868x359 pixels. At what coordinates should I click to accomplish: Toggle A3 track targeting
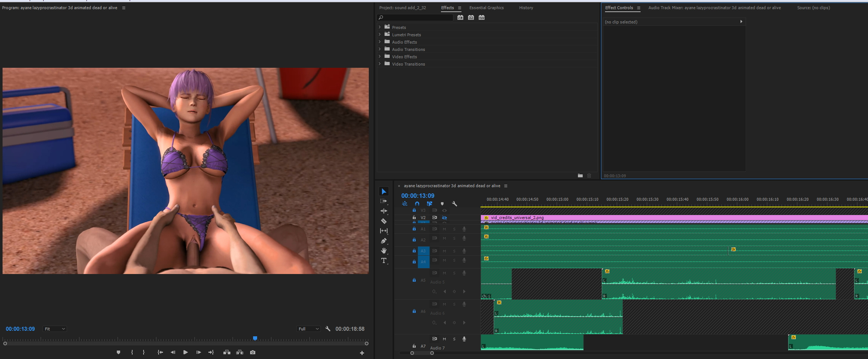click(x=423, y=251)
